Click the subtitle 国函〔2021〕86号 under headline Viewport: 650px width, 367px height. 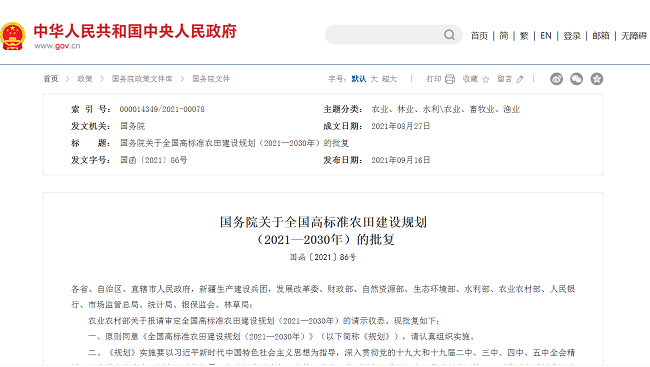point(323,257)
